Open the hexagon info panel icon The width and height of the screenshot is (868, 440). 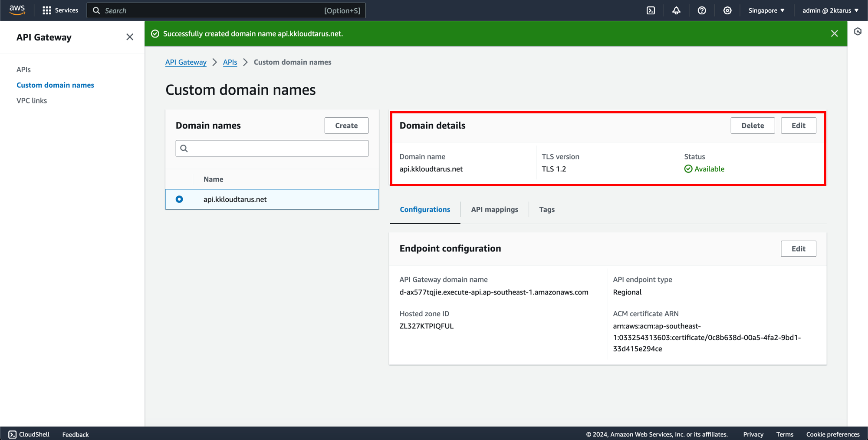click(x=858, y=31)
